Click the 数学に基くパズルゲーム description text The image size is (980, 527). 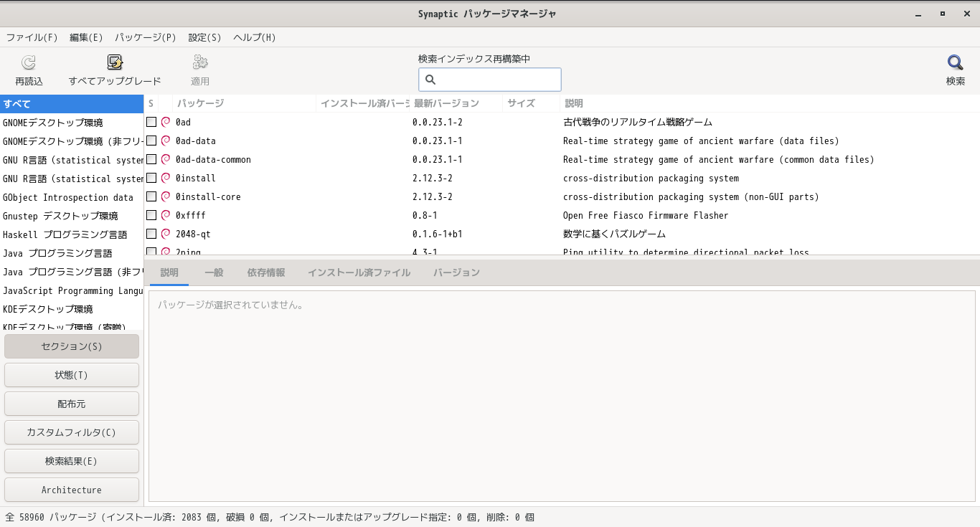pos(615,234)
